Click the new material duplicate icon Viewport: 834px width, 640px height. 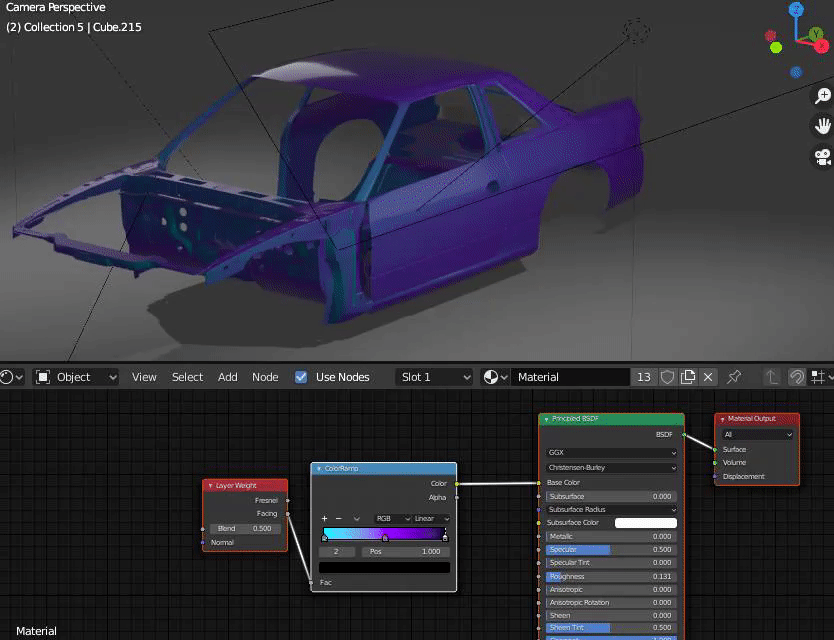[688, 377]
